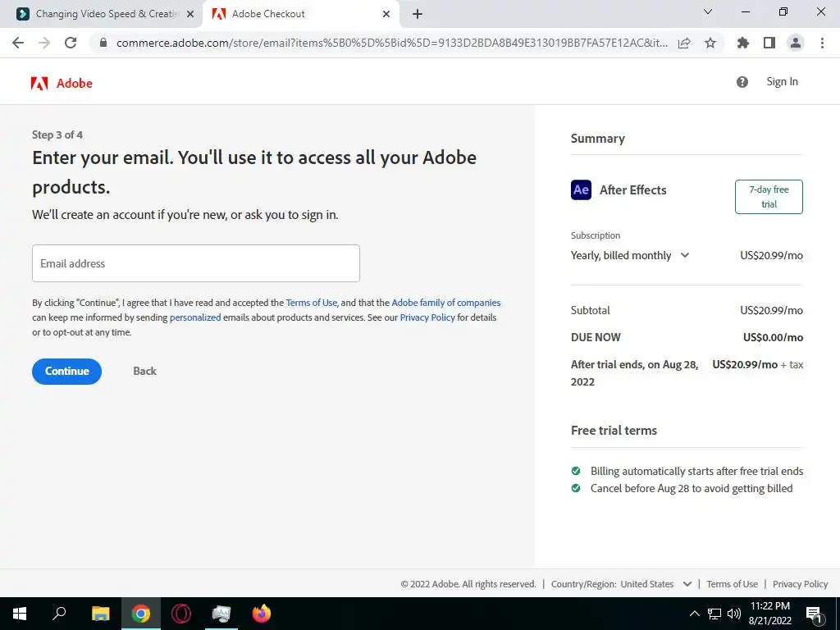This screenshot has width=840, height=630.
Task: Click the blue Continue button
Action: 67,372
